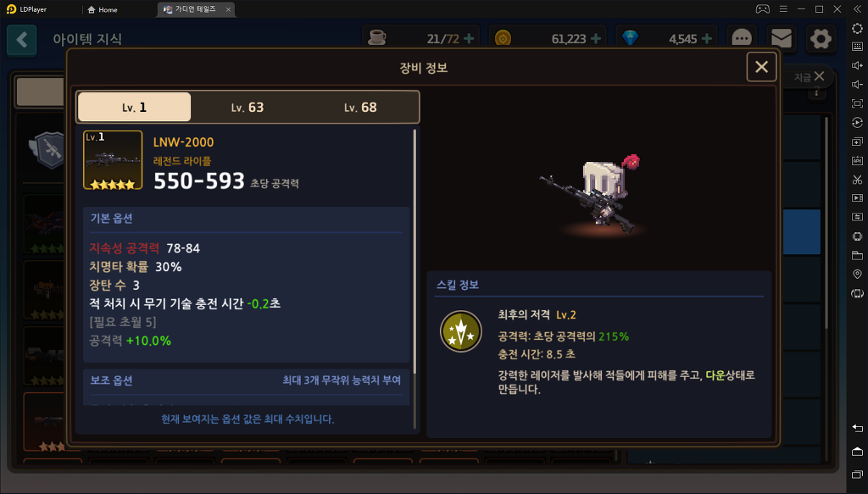Switch to the Lv. 63 tab
The width and height of the screenshot is (868, 494).
tap(248, 108)
